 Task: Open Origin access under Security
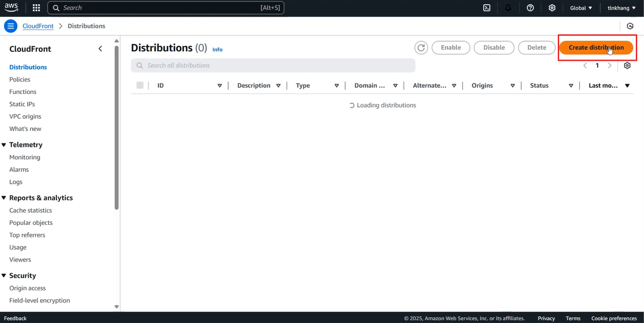pyautogui.click(x=27, y=288)
